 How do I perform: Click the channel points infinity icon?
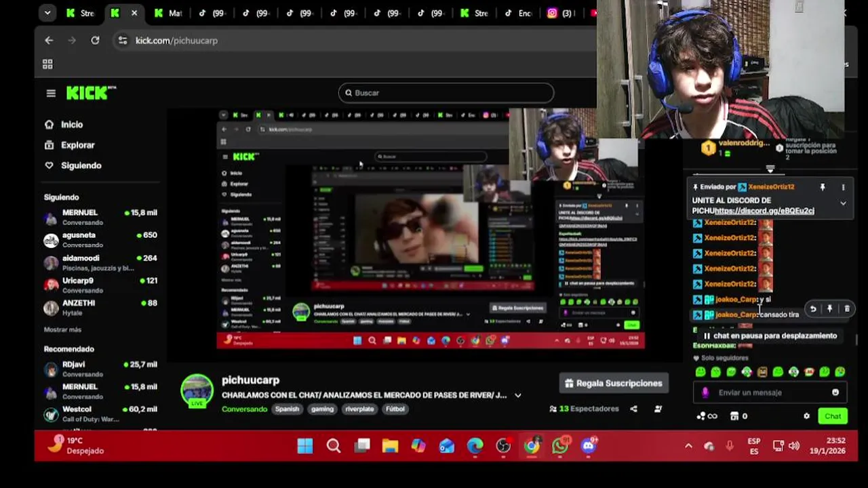coord(707,416)
